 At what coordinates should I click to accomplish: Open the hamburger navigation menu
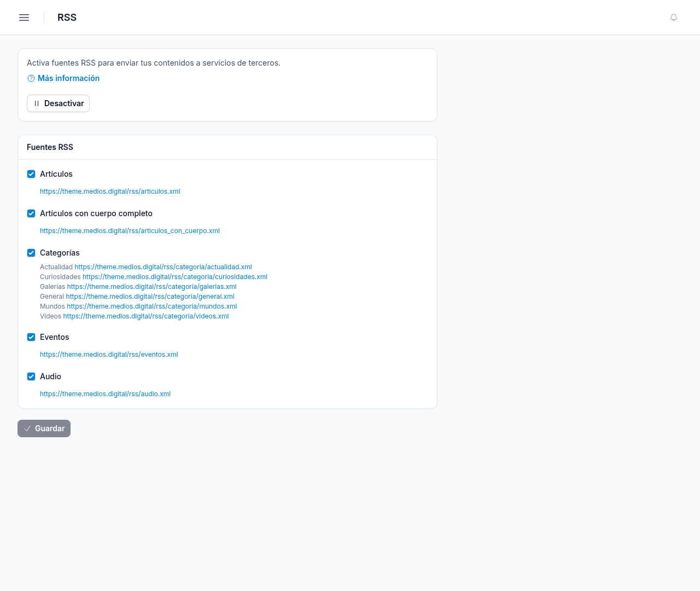pos(24,18)
